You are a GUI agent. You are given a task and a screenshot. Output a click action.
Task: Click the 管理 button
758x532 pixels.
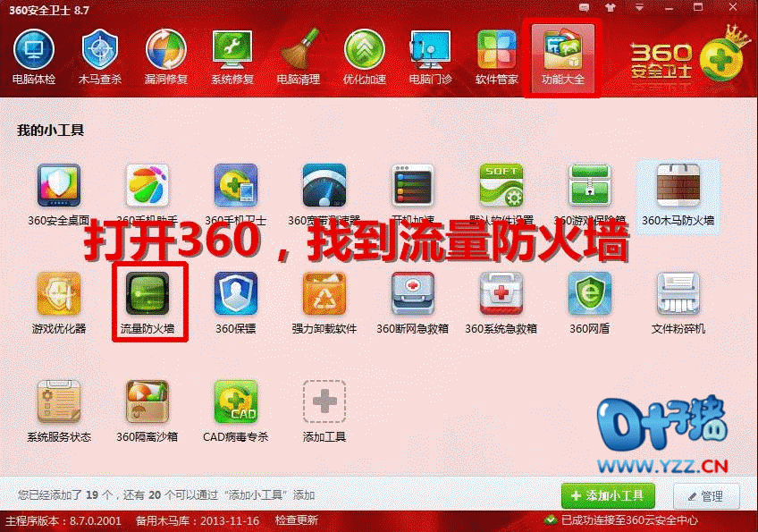tap(706, 496)
